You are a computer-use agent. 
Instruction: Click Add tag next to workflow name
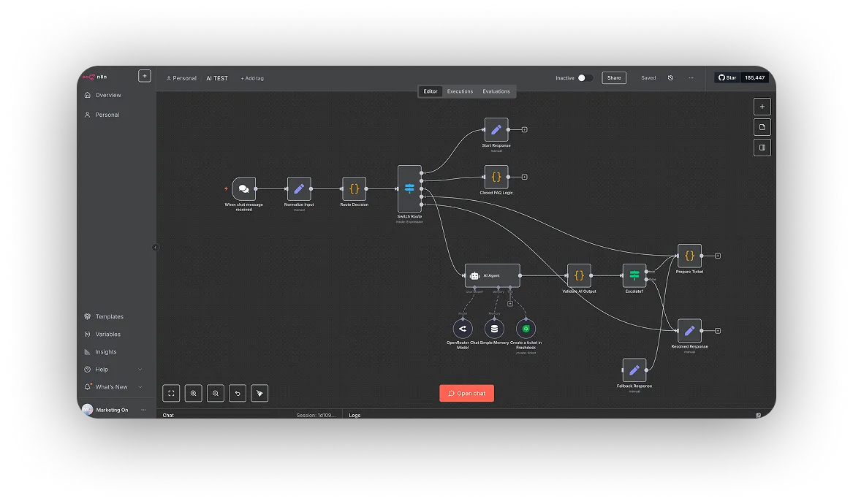click(252, 78)
